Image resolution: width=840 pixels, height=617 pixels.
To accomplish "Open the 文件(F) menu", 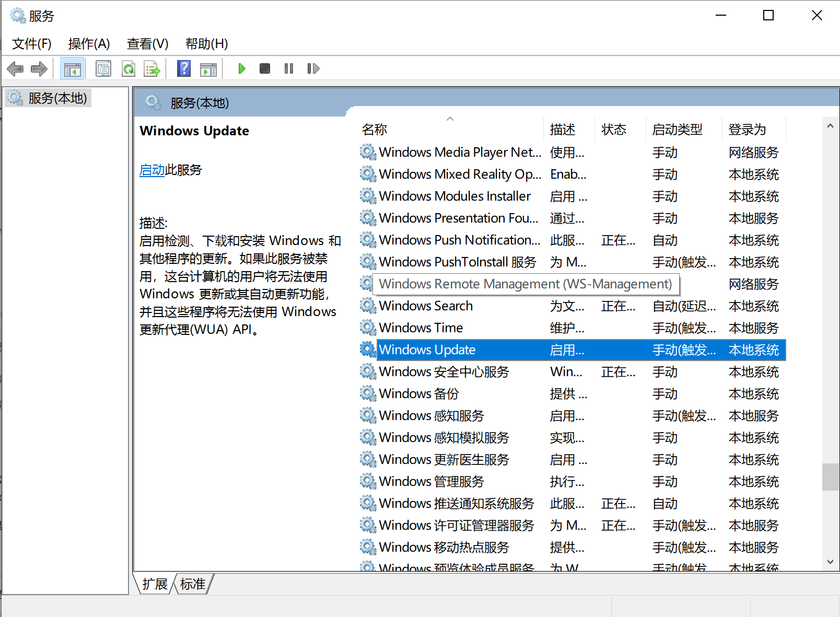I will pyautogui.click(x=32, y=44).
